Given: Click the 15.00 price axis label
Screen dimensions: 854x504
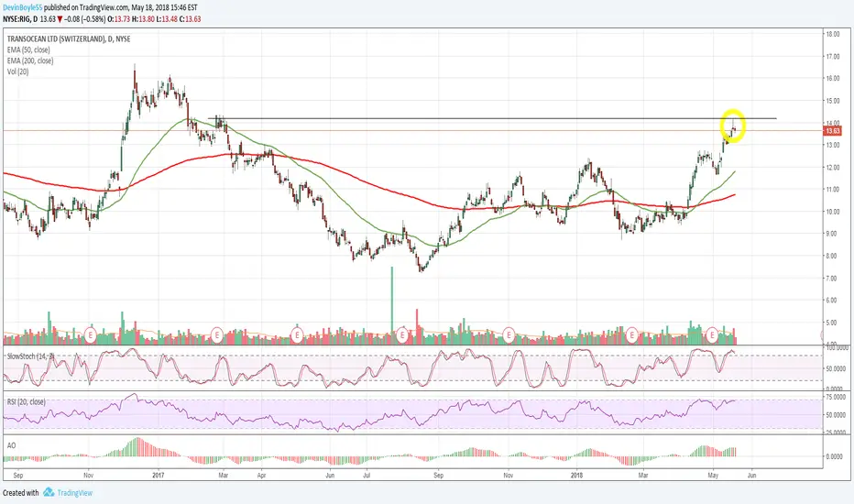Looking at the screenshot, I should [833, 101].
